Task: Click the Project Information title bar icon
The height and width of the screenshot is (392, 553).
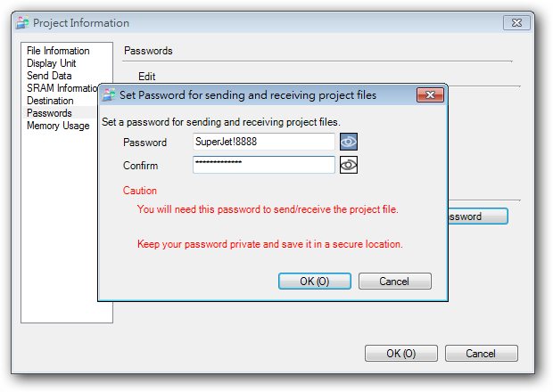Action: [22, 23]
